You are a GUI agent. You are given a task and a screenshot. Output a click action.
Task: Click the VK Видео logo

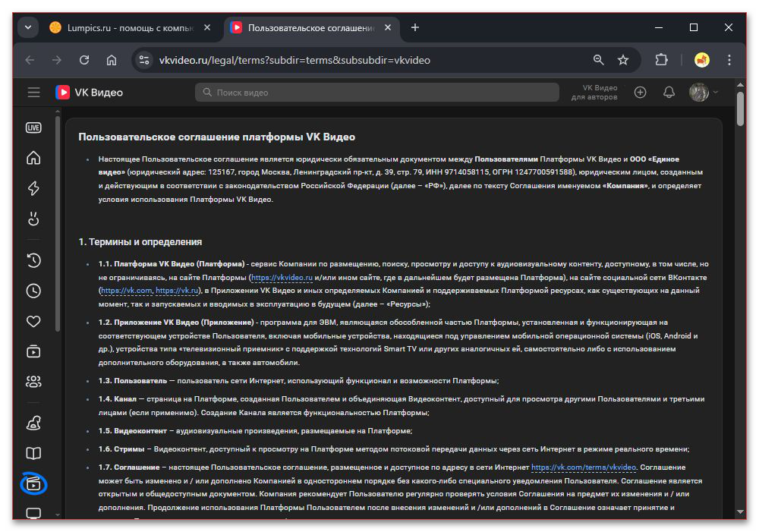(x=89, y=92)
